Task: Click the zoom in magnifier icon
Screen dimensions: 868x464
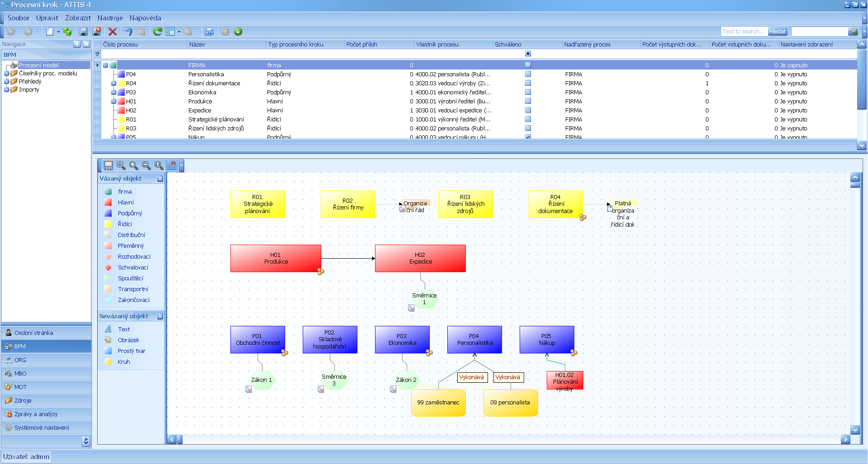Action: click(133, 166)
